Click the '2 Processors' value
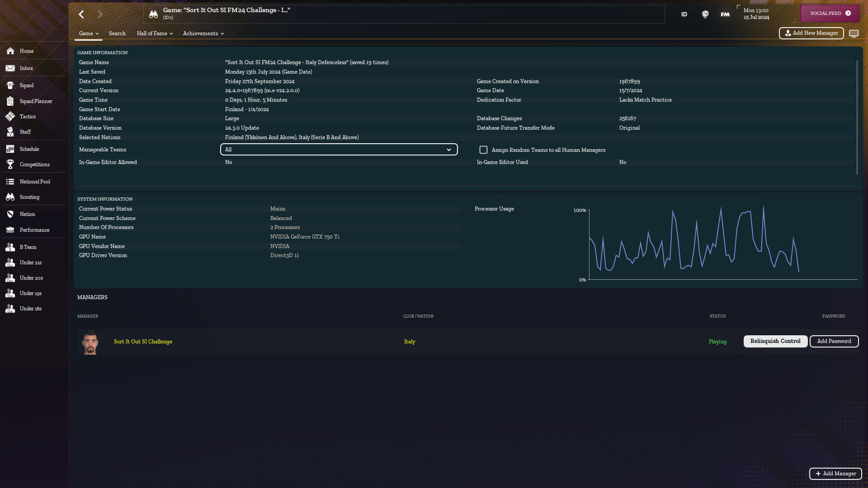This screenshot has height=488, width=868. tap(285, 227)
